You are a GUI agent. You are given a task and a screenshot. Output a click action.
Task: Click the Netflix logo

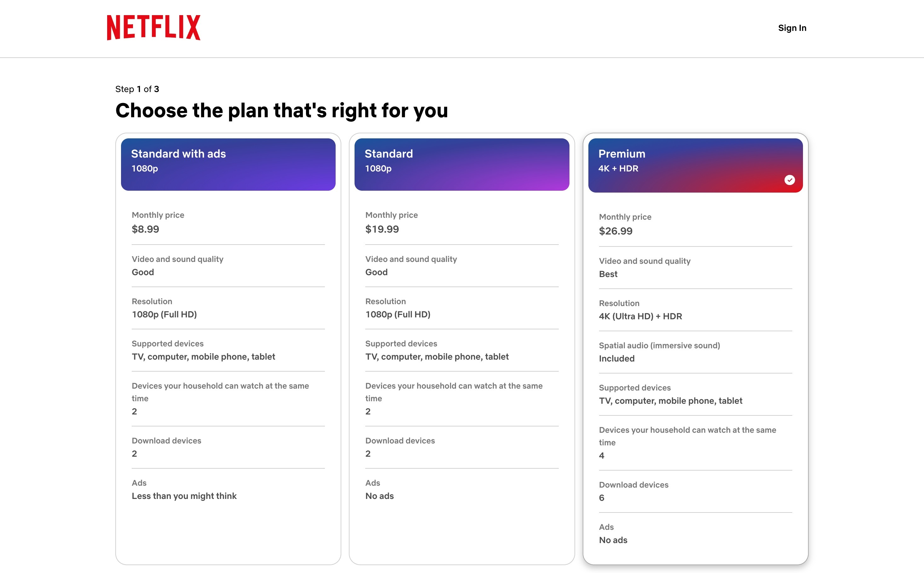tap(153, 28)
